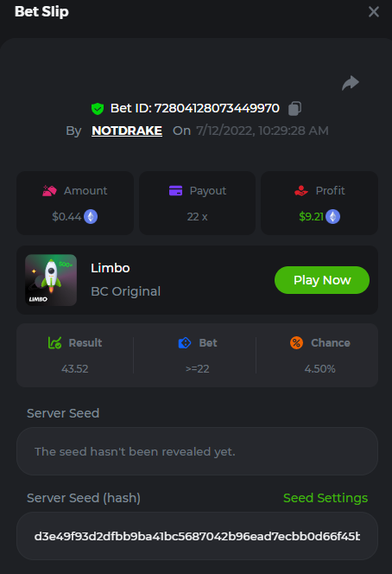Open Seed Settings

click(326, 498)
